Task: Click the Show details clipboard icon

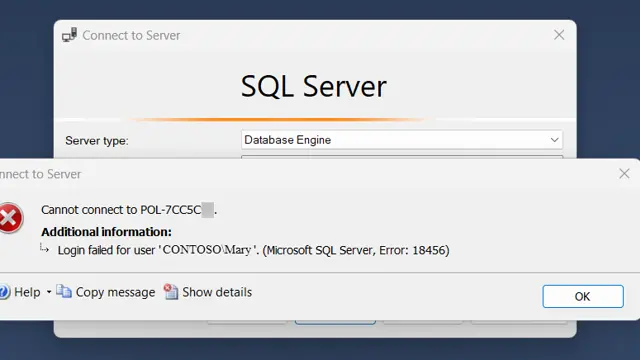Action: (x=171, y=292)
